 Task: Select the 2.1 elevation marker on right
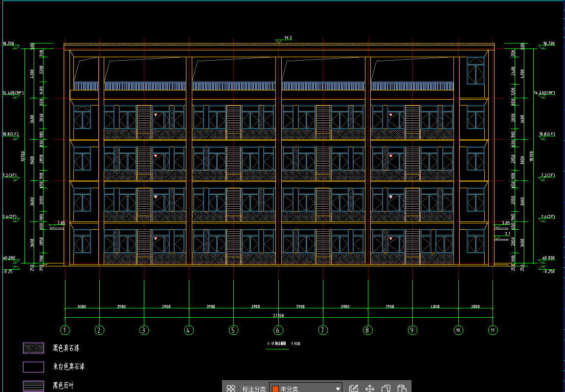[x=507, y=234]
